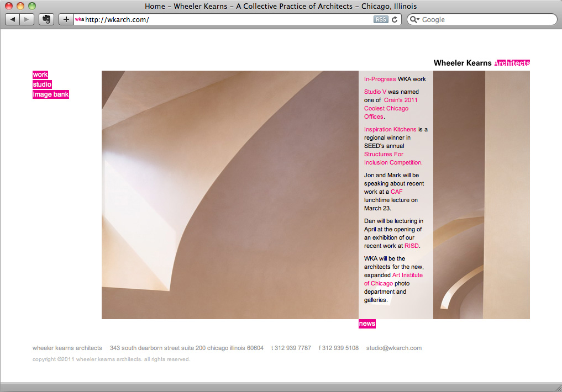The height and width of the screenshot is (392, 562).
Task: Click the Evernote elephant toolbar icon
Action: click(46, 19)
